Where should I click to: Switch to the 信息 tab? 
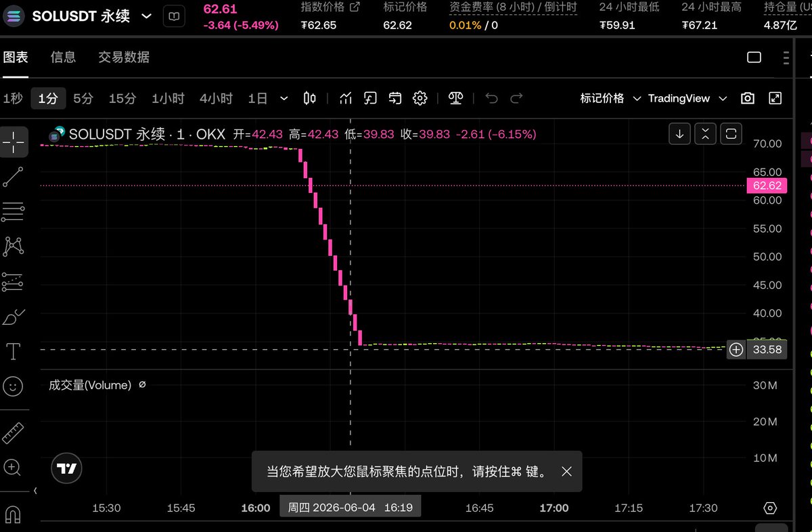tap(63, 58)
